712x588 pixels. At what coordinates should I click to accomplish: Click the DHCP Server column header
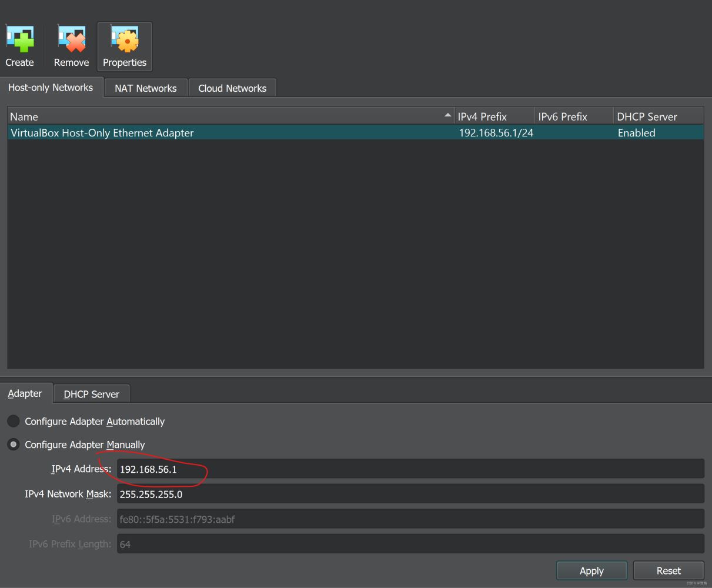click(657, 116)
